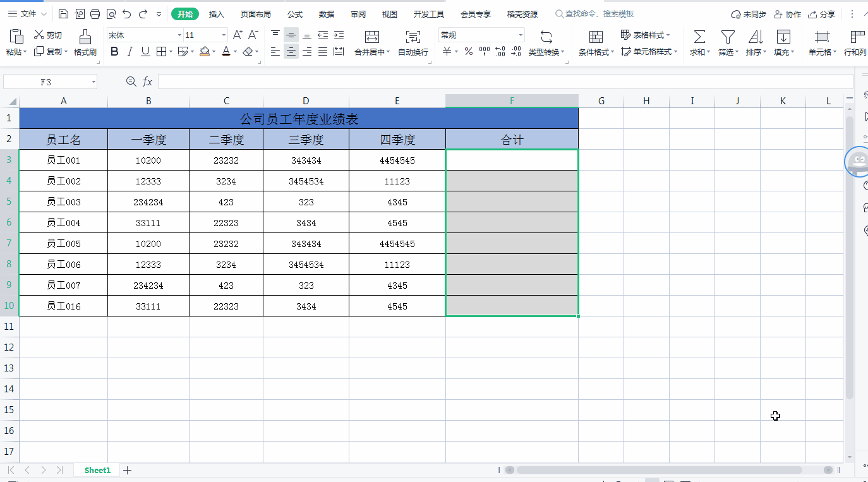This screenshot has width=868, height=482.
Task: Toggle bottom vertical alignment
Action: pyautogui.click(x=307, y=35)
